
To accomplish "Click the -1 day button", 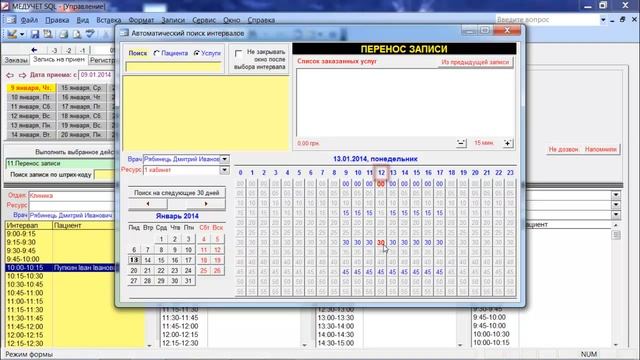I will point(83,51).
